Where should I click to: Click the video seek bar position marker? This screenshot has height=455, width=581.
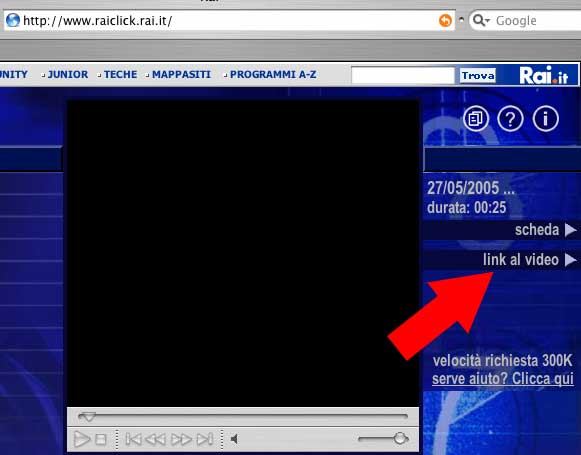(x=88, y=417)
